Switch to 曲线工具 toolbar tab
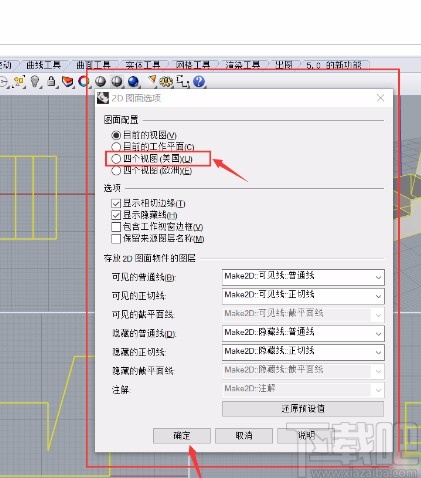The height and width of the screenshot is (478, 421). tap(43, 65)
